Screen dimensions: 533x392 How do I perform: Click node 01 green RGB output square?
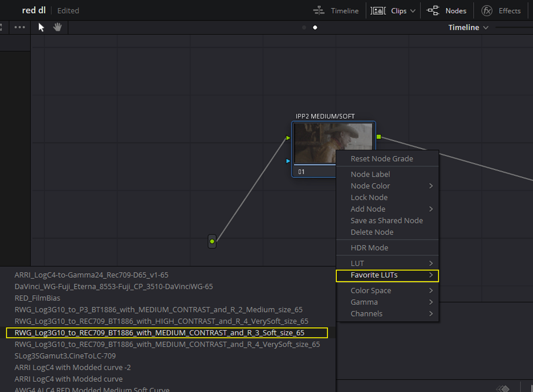pos(379,137)
